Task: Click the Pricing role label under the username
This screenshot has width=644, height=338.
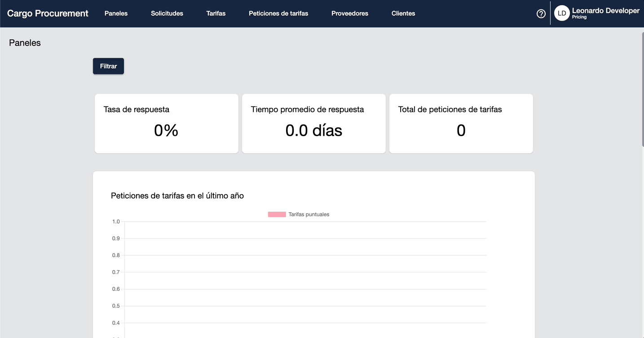Action: point(579,17)
